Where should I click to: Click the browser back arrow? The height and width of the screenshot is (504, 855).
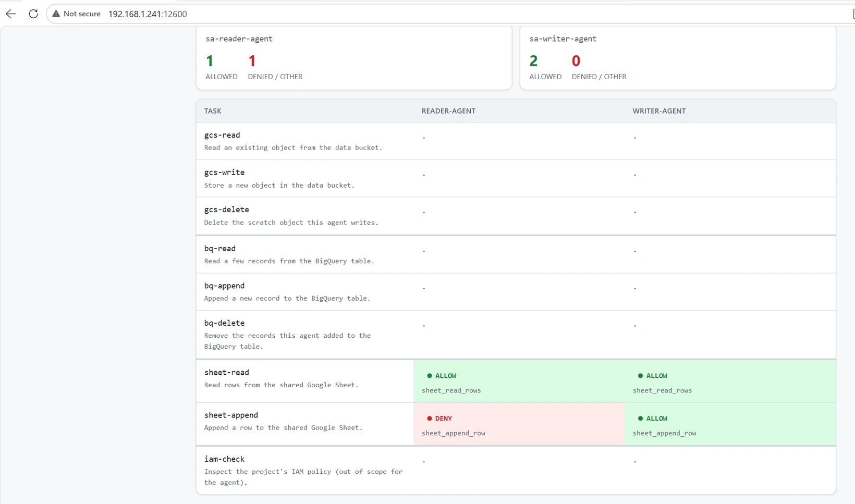[x=11, y=14]
